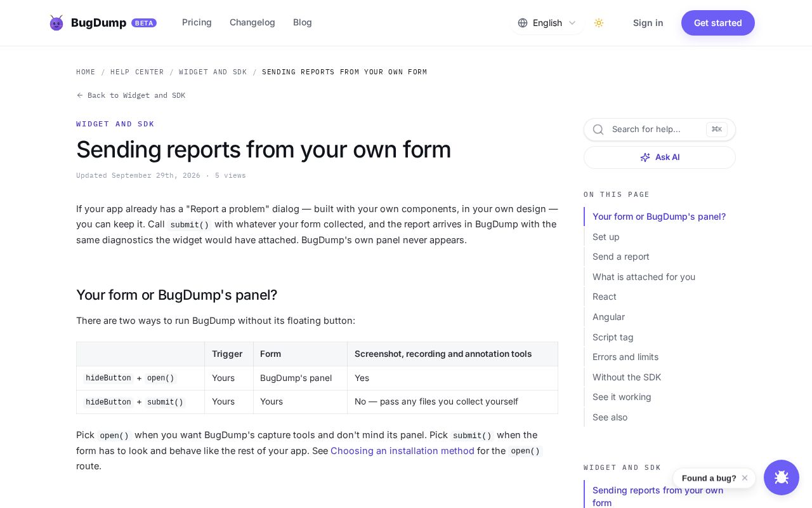Jump to See also section
This screenshot has width=812, height=508.
[x=610, y=417]
